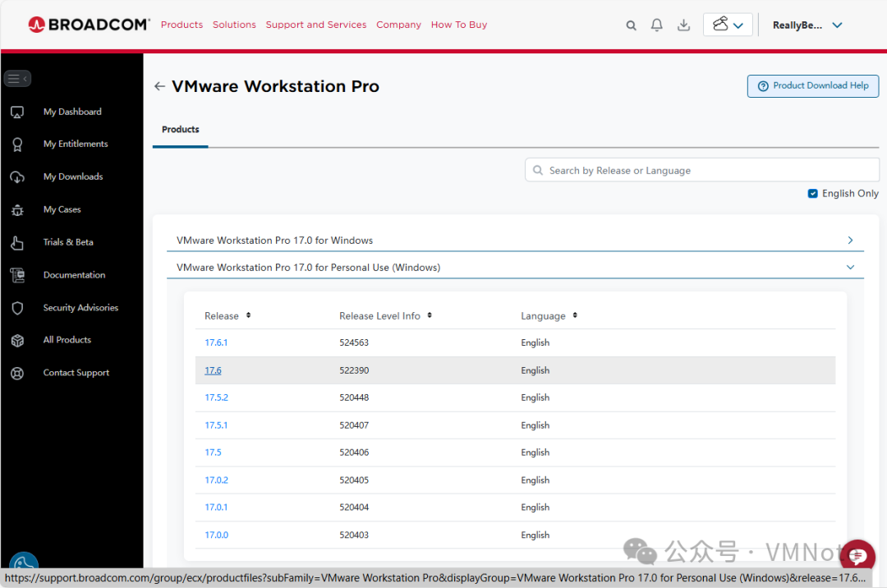Collapse the sidebar with hamburger toggle

[17, 79]
